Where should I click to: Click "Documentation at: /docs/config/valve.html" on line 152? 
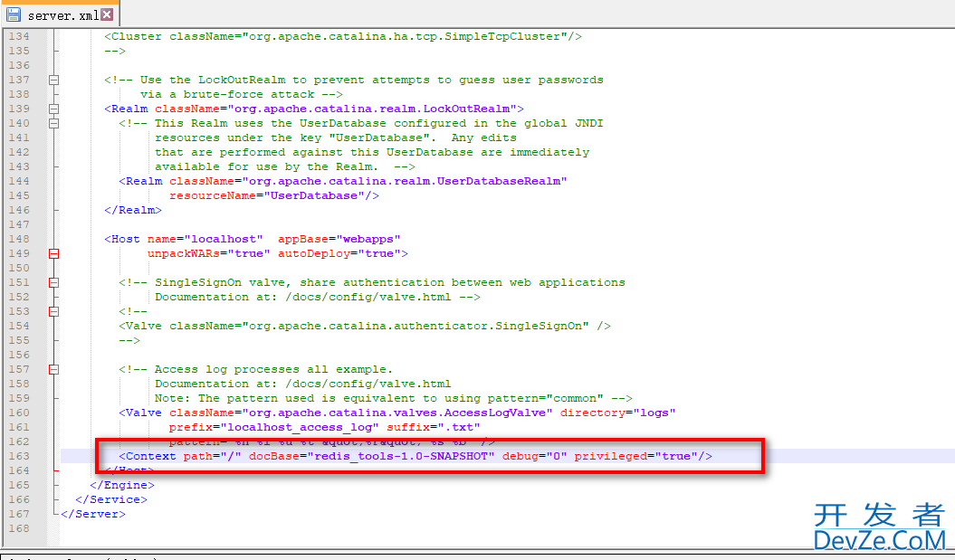coord(302,297)
